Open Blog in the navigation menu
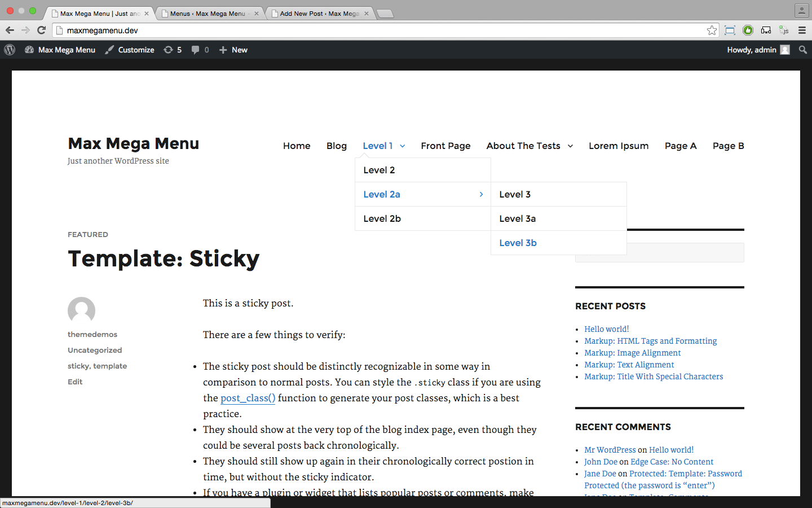The width and height of the screenshot is (812, 508). (337, 146)
